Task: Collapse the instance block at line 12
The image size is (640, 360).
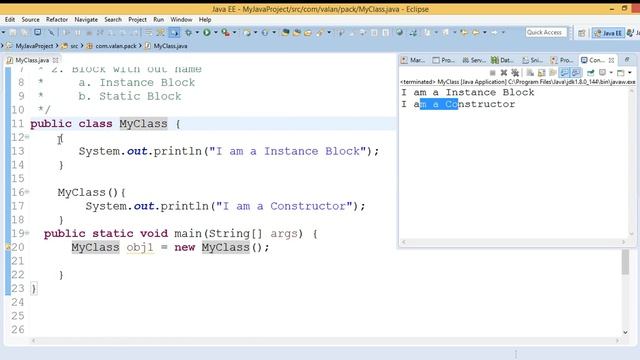Action: 27,137
